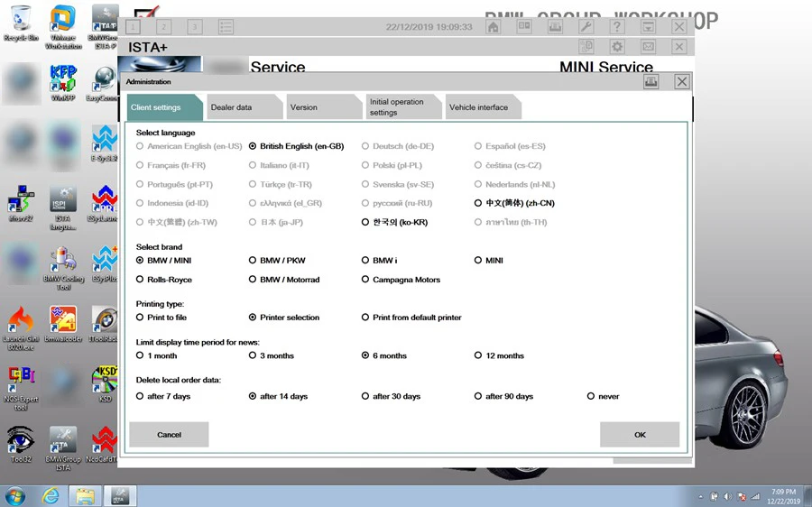Open the Version tab

323,107
